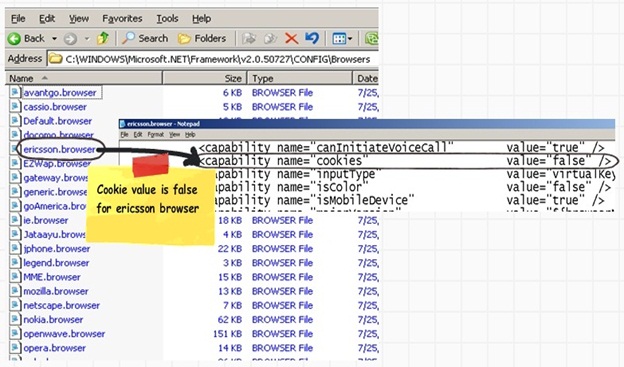Select the netscape.browser file
This screenshot has width=624, height=367.
(61, 306)
